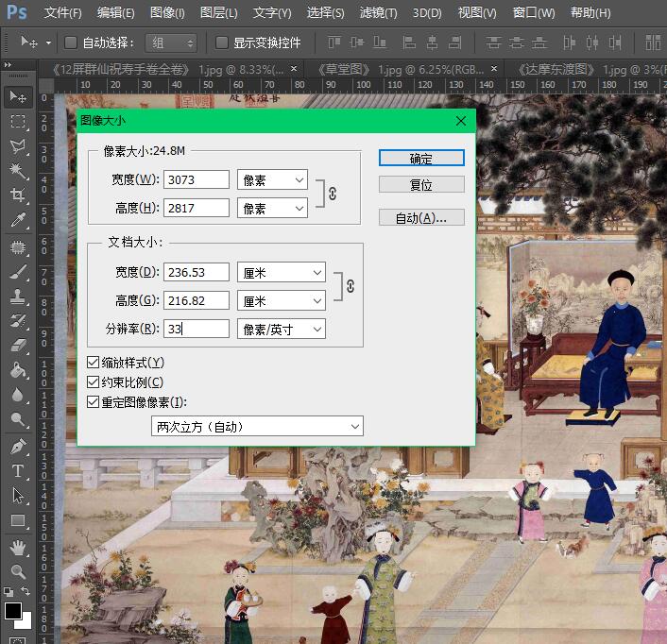667x644 pixels.
Task: Open resolution 像素/英寸 unit dropdown
Action: [282, 329]
